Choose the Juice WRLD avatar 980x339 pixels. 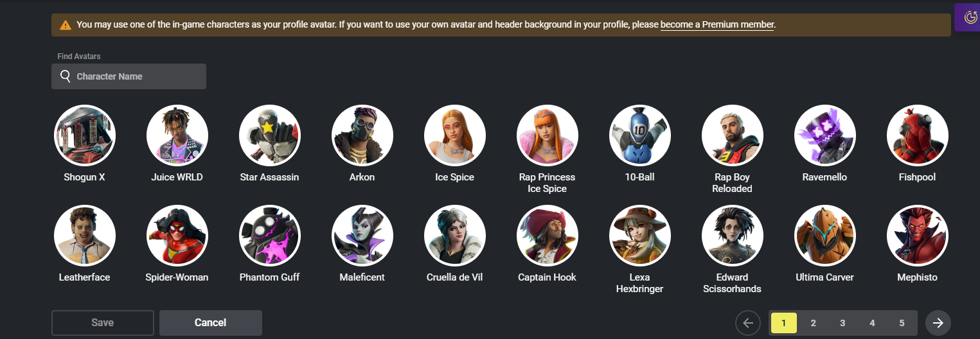177,135
